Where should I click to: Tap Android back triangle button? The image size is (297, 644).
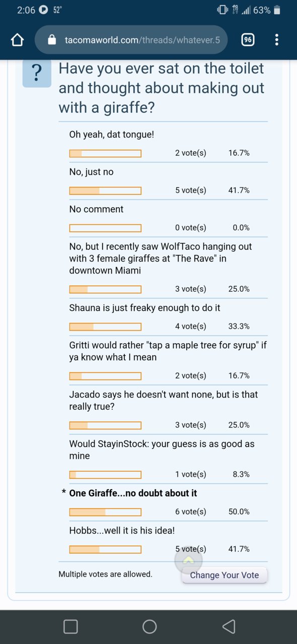(229, 626)
